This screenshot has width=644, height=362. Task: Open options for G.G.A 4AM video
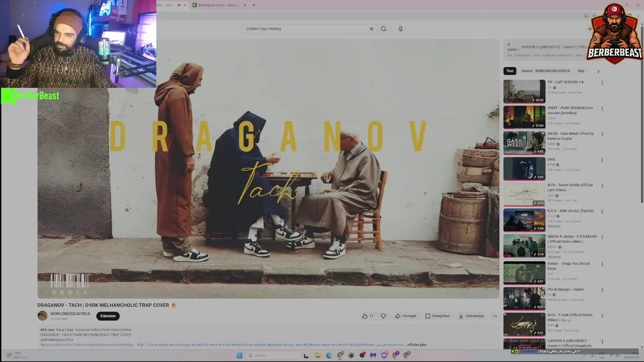602,212
